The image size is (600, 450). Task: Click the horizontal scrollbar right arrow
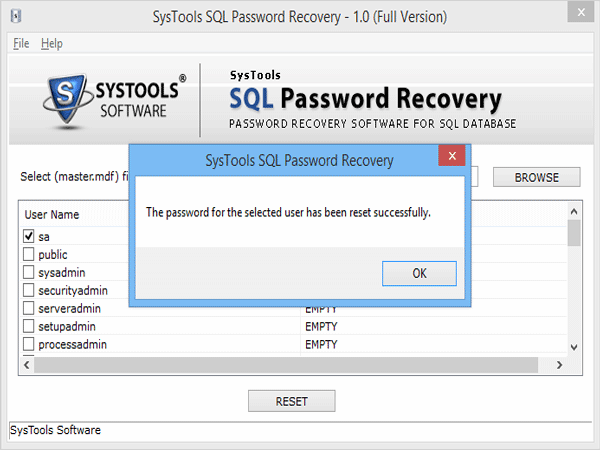559,365
